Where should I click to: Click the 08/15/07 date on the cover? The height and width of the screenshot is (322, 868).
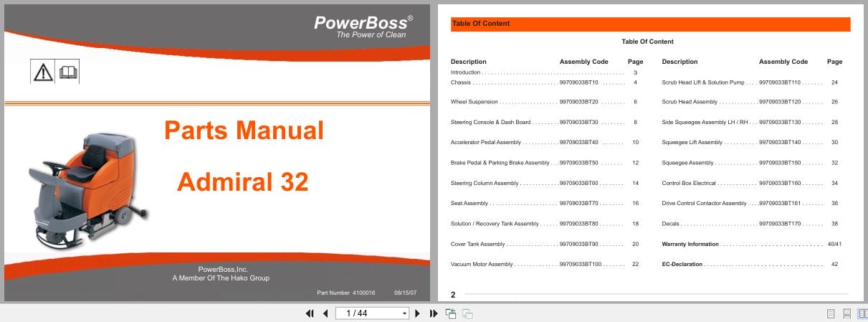(x=405, y=293)
